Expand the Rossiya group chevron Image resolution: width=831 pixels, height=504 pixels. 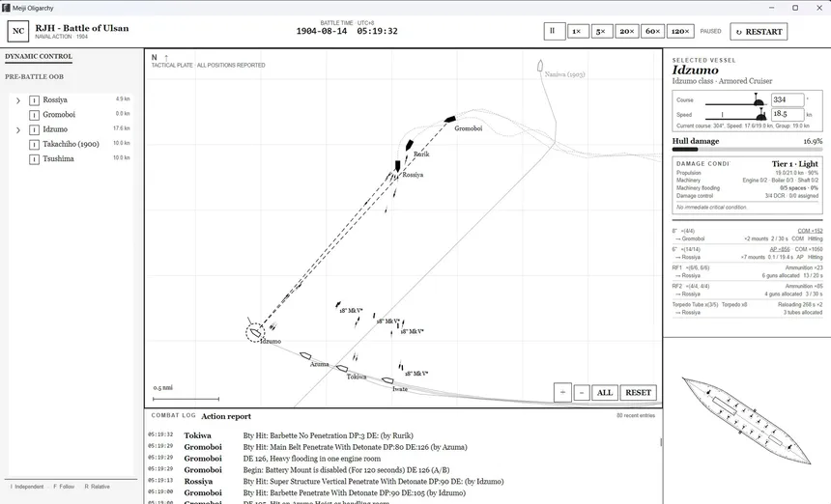tap(18, 100)
